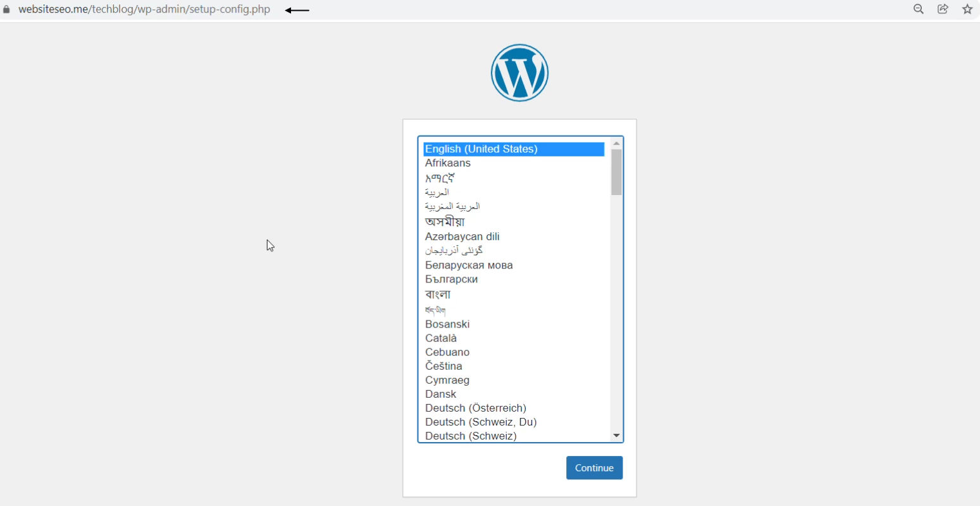The image size is (980, 506).
Task: Click the language list scroll-down arrow
Action: coord(616,436)
